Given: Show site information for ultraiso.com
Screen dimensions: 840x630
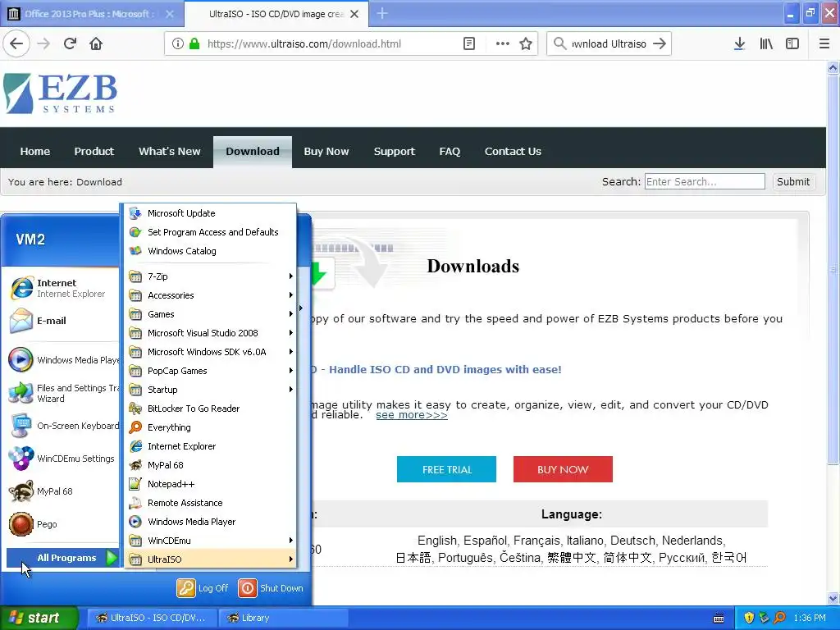Looking at the screenshot, I should pyautogui.click(x=178, y=43).
